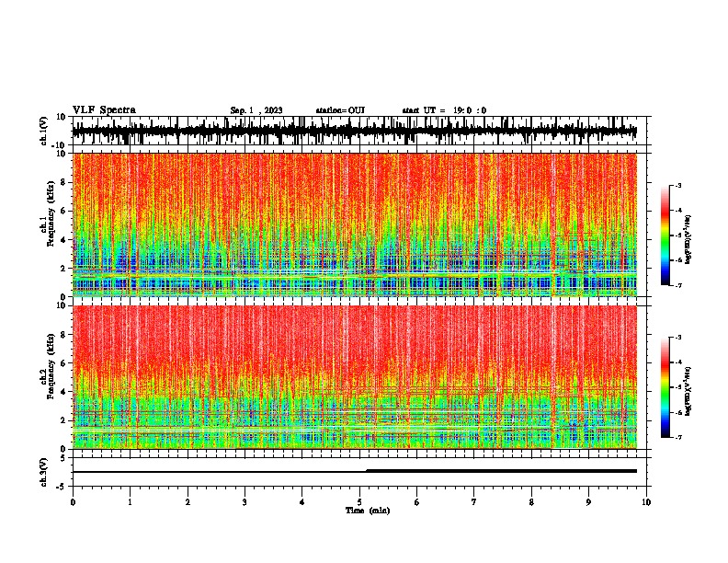
Task: Click inside the ch.2 spectrogram panel
Action: pyautogui.click(x=355, y=377)
